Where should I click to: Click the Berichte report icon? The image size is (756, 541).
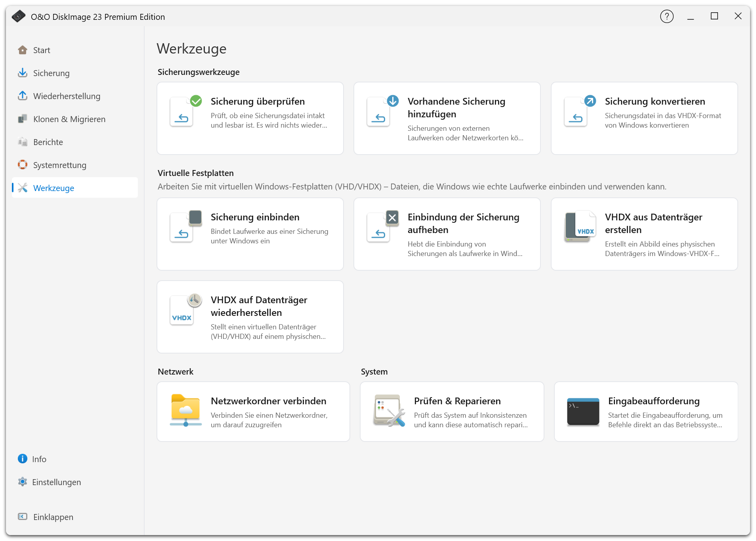pos(23,142)
